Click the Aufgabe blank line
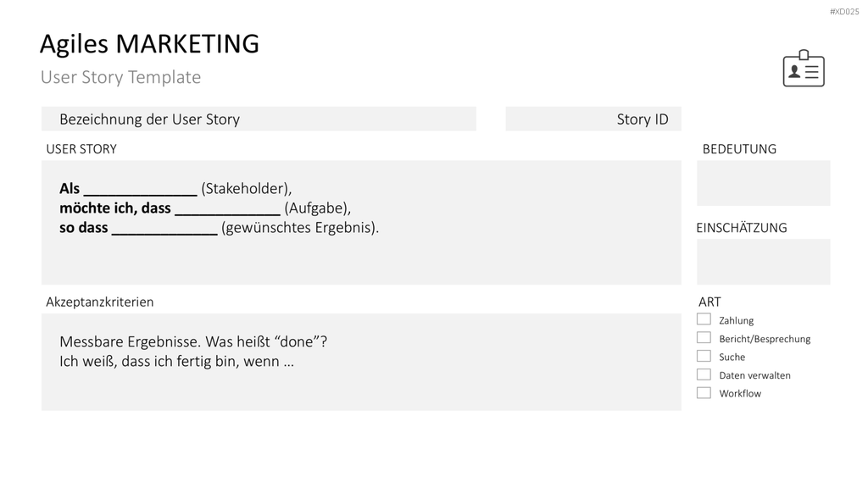The width and height of the screenshot is (868, 488). click(x=227, y=210)
